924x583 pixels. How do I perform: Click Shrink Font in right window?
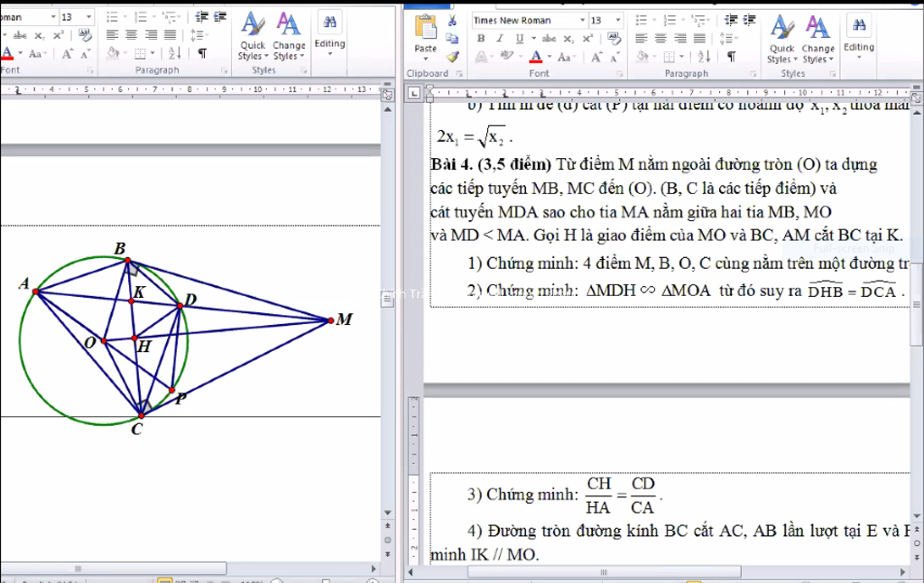(614, 57)
